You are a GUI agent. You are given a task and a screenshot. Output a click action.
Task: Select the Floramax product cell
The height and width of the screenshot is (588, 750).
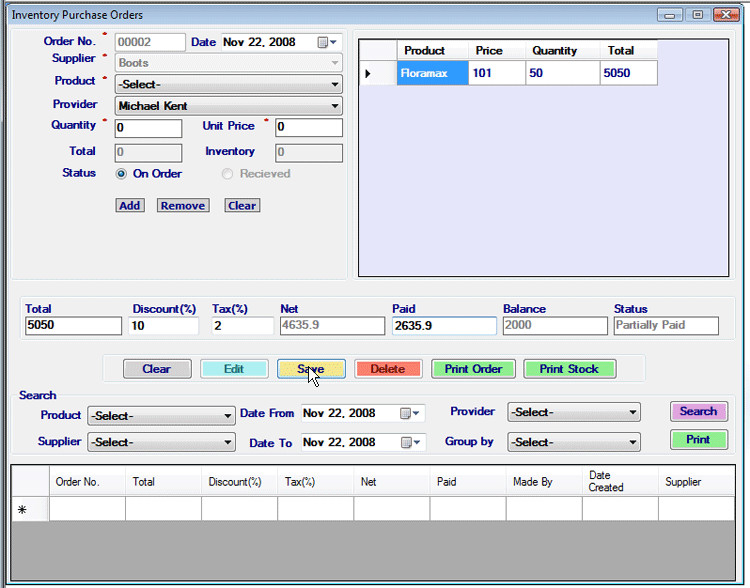point(432,73)
